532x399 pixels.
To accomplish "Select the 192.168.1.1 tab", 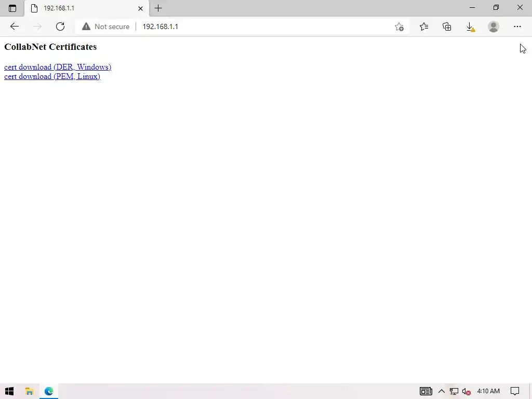I will tap(87, 8).
